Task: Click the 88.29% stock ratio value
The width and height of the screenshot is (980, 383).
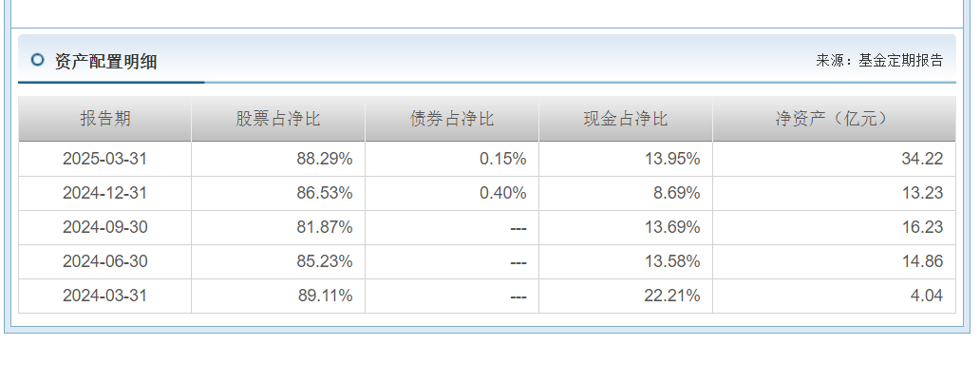Action: [x=325, y=159]
